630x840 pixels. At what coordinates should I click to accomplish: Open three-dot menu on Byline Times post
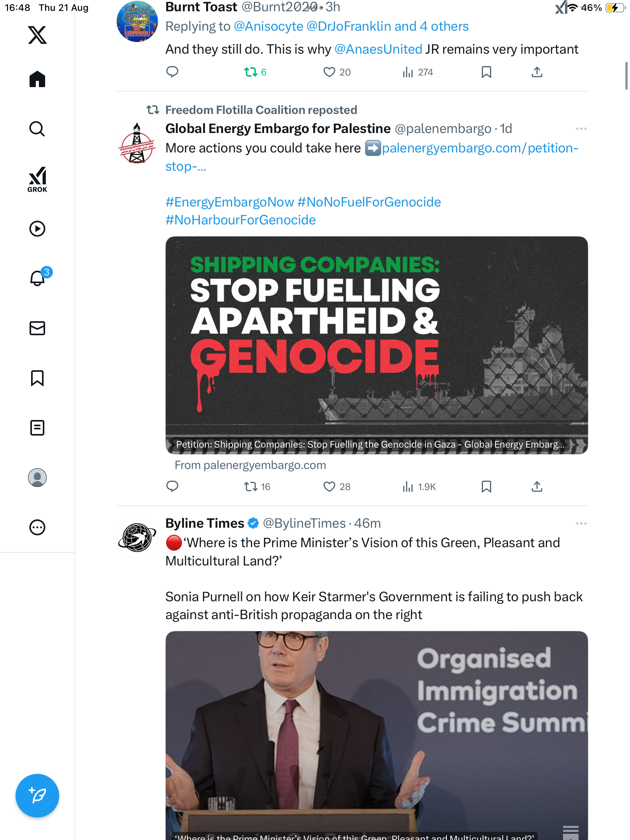tap(581, 523)
